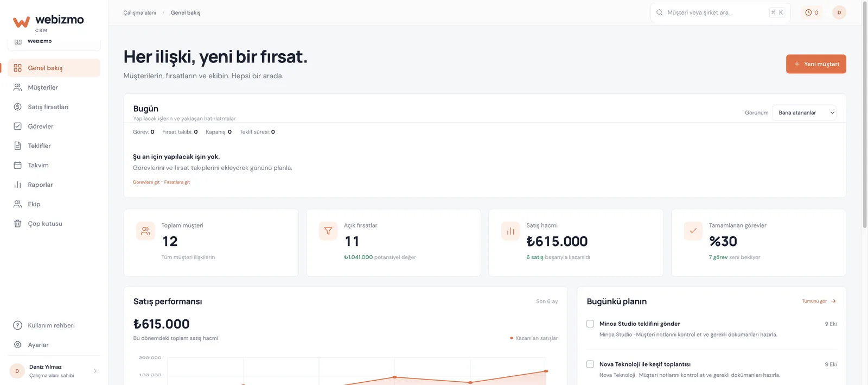Screen dimensions: 868x385
Task: Check the Nova Teknoloji keşif toplantısı task
Action: (590, 364)
